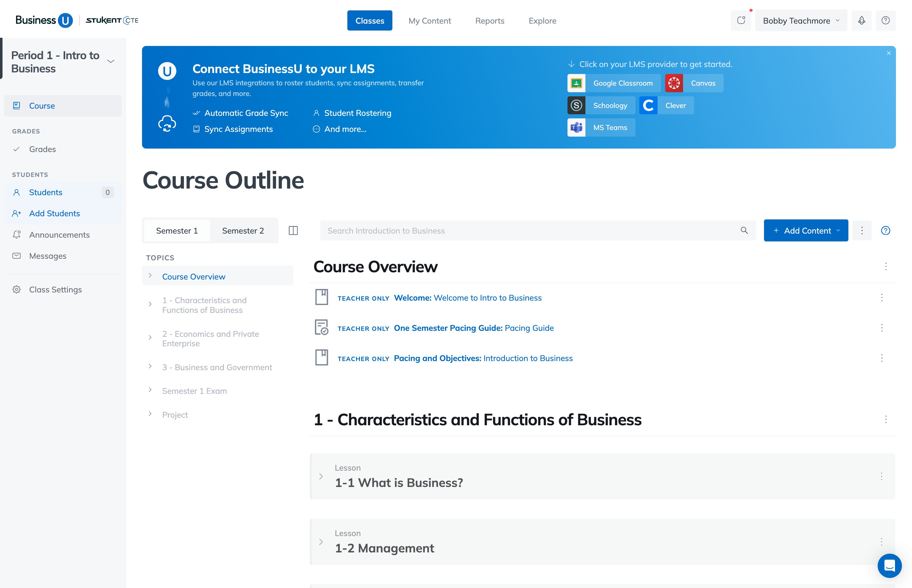The height and width of the screenshot is (588, 912).
Task: Click the Welcome document icon
Action: 322,297
